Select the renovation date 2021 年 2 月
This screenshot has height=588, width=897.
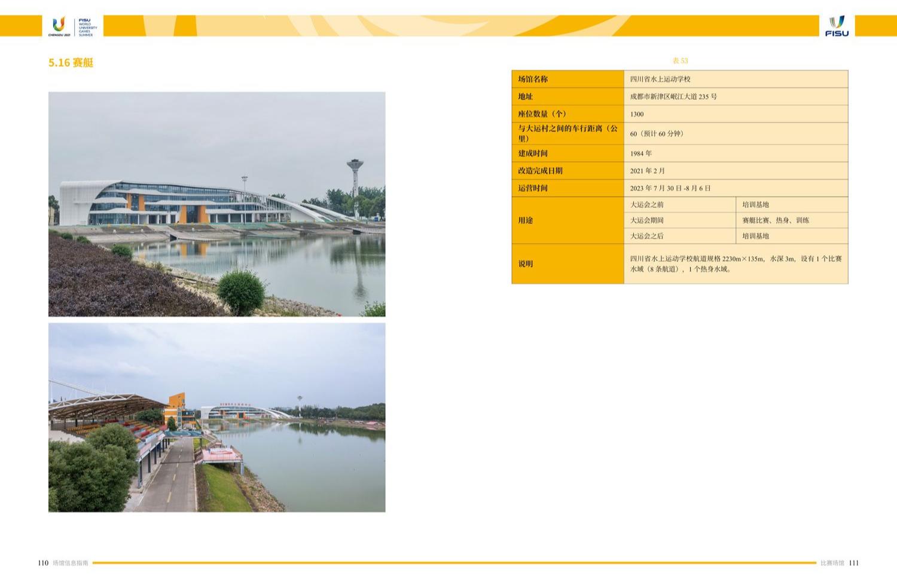point(647,171)
